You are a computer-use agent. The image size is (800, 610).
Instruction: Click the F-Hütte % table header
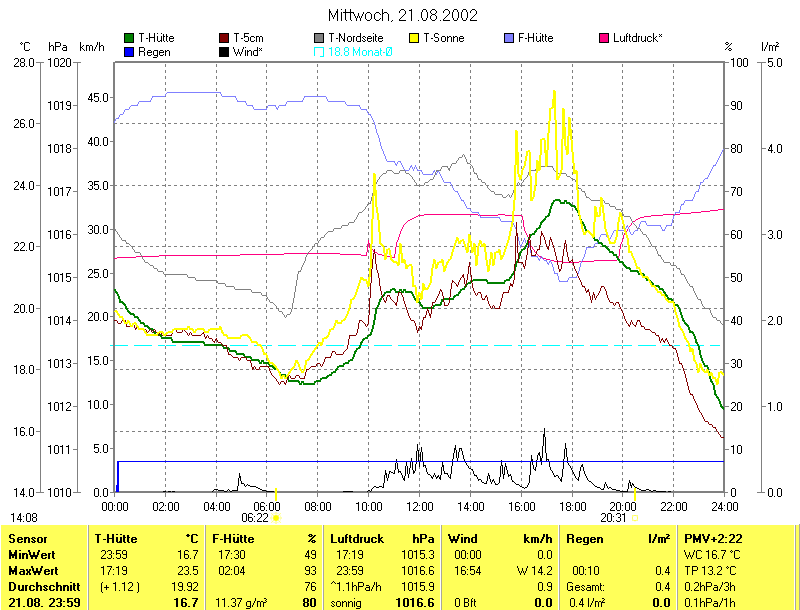click(264, 539)
